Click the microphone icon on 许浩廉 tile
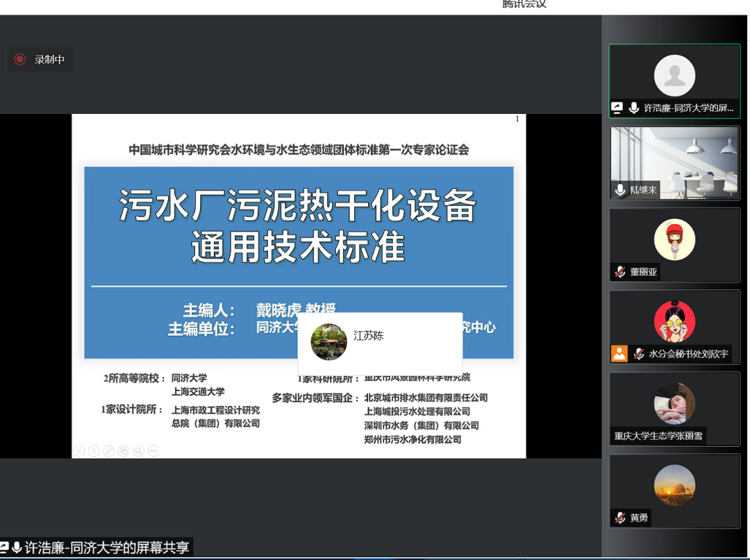Image resolution: width=750 pixels, height=560 pixels. click(634, 108)
